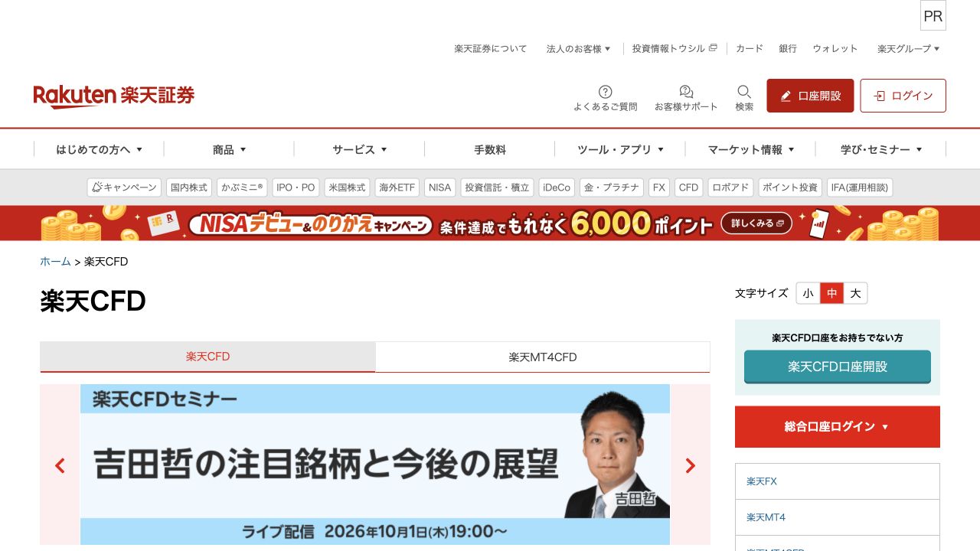Click the かぶミニ quick link
The width and height of the screenshot is (980, 551).
click(x=242, y=187)
